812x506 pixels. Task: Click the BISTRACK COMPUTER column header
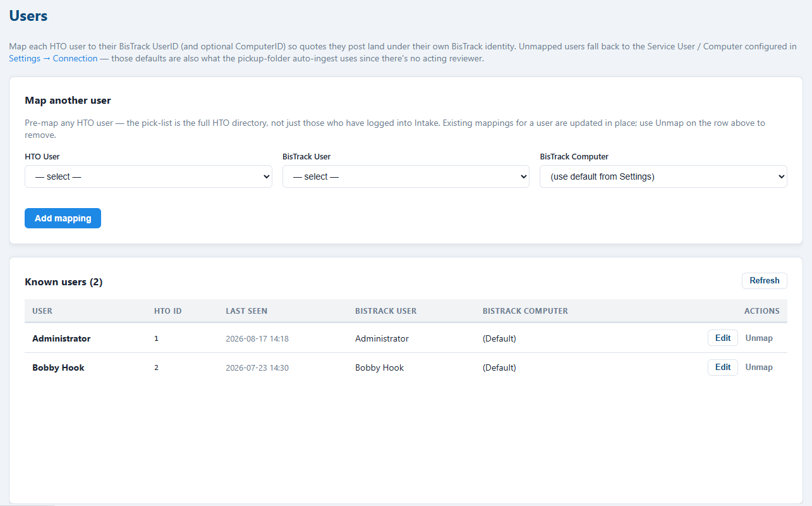tap(525, 311)
